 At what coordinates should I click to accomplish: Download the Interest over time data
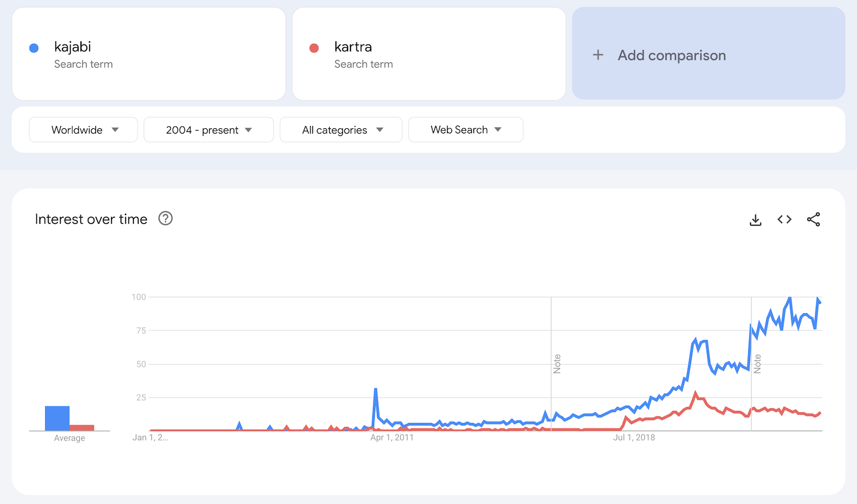755,220
